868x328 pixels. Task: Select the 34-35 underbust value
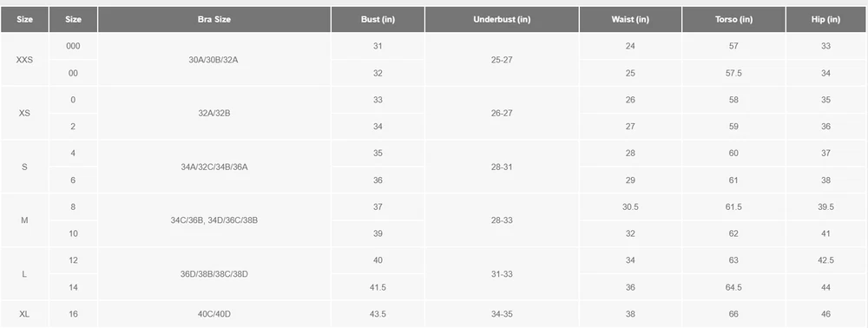(x=502, y=314)
